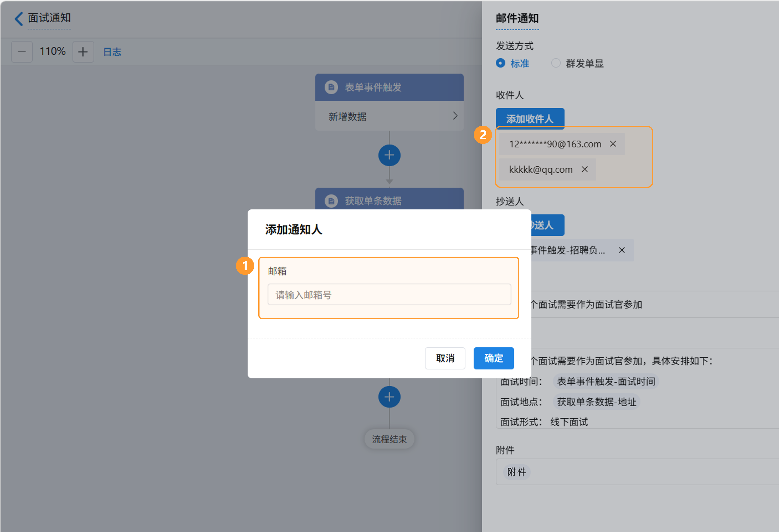Select the 标准 send mode radio

(x=500, y=63)
